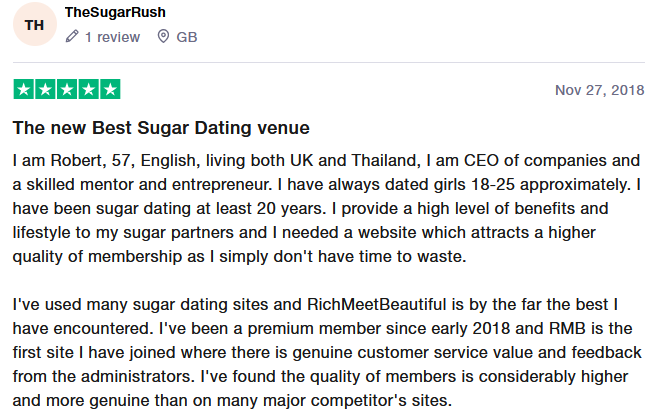Click the fifth green rating star
Screen dimensions: 663x415
tap(110, 89)
